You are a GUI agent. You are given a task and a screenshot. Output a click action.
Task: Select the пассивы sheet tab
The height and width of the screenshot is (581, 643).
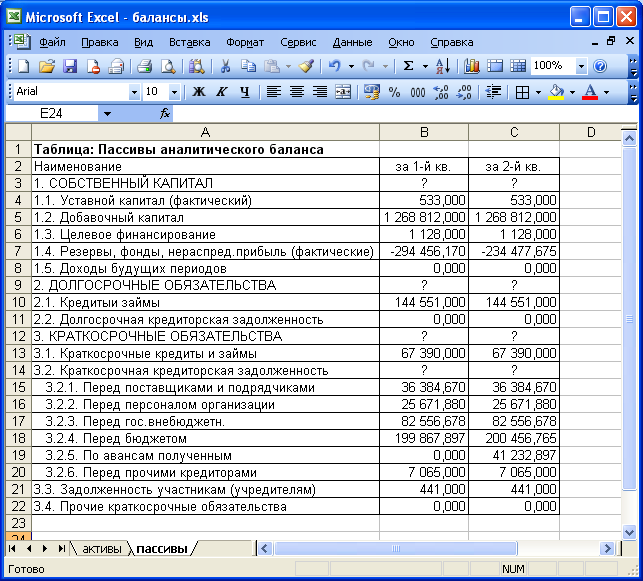point(162,549)
